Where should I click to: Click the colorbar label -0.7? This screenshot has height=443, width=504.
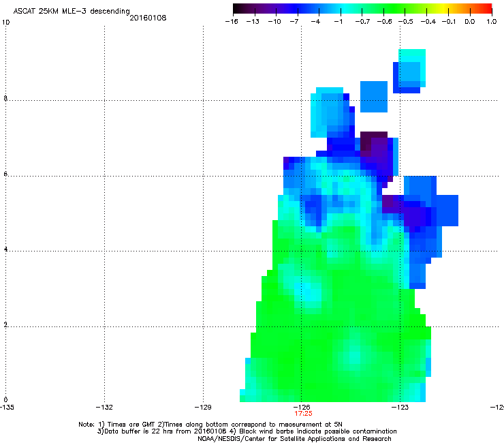362,22
